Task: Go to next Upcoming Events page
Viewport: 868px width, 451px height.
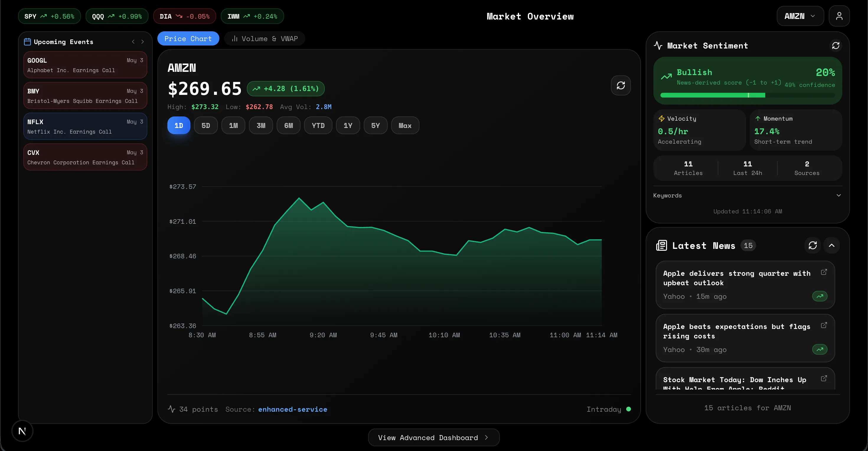Action: (143, 42)
